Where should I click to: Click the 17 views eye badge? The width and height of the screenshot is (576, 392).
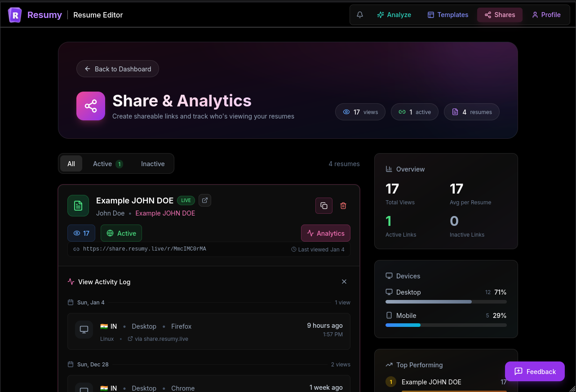point(81,233)
